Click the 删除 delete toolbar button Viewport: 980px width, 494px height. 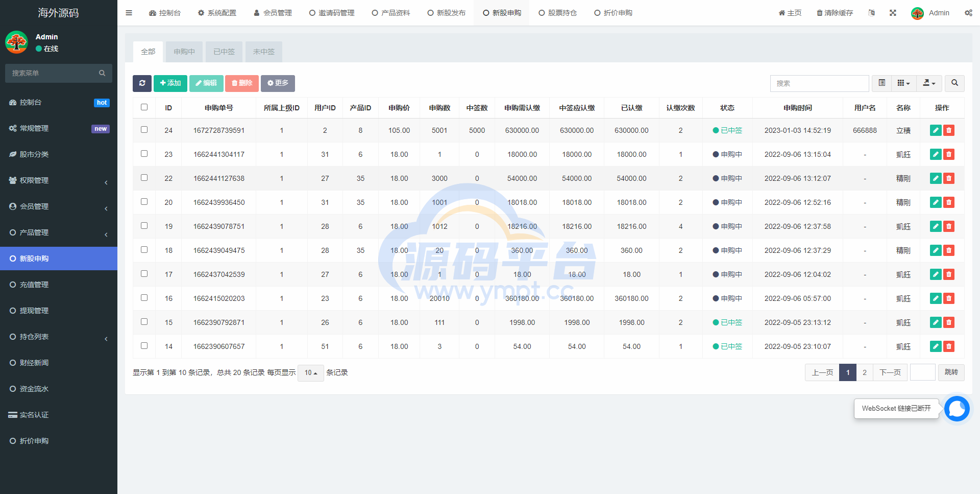tap(242, 83)
